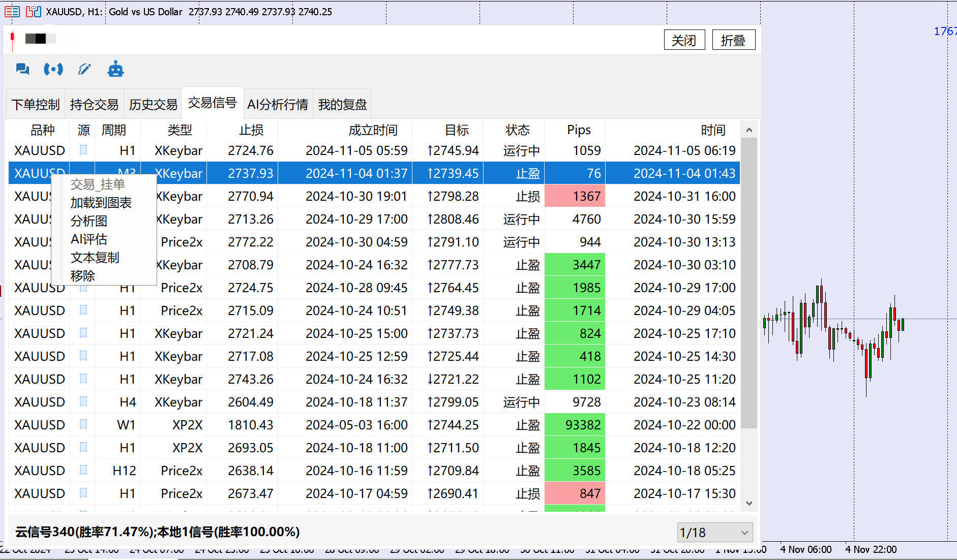
Task: Open the 1/18 page dropdown
Action: click(714, 533)
